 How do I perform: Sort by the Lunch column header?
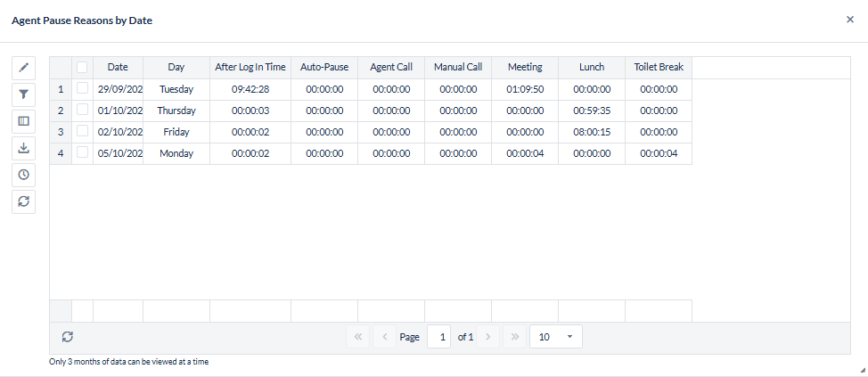[x=592, y=67]
